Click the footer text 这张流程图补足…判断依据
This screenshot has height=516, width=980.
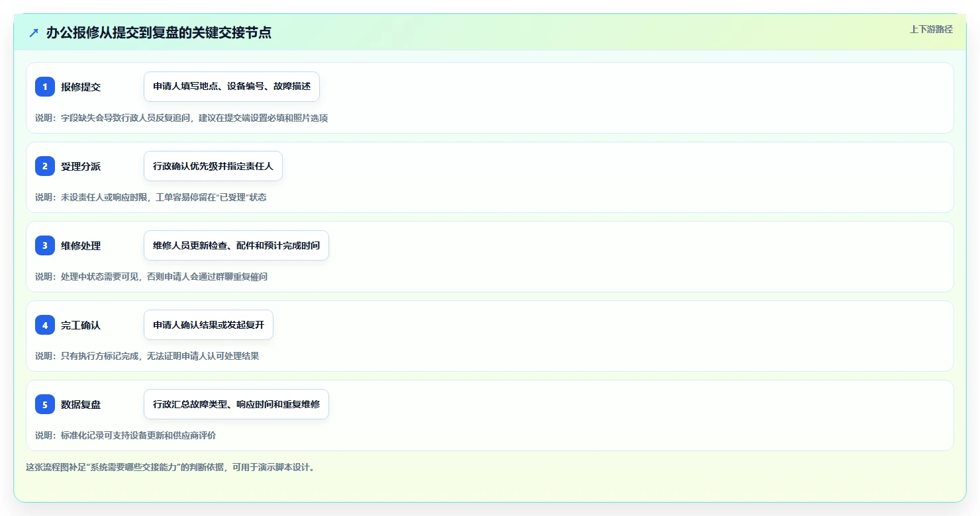(171, 467)
